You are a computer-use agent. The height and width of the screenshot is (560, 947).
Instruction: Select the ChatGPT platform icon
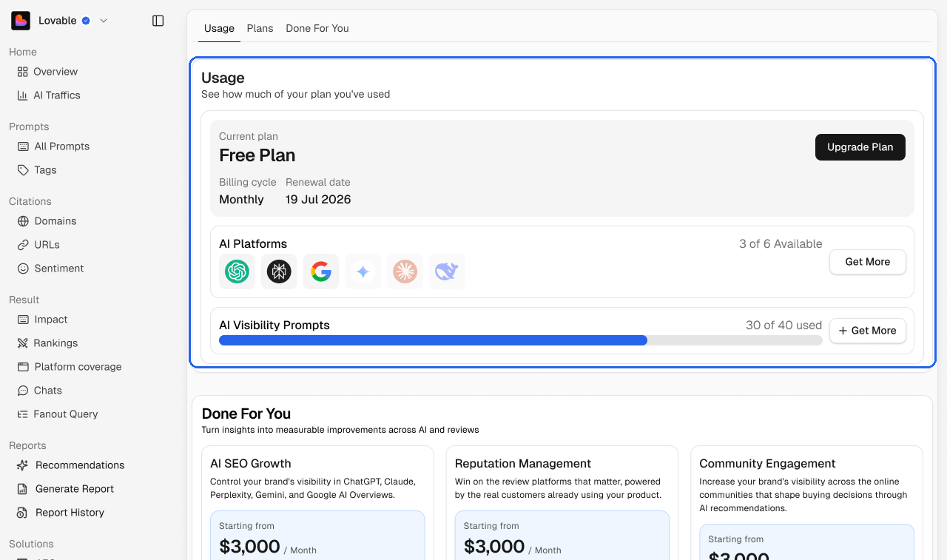[237, 271]
